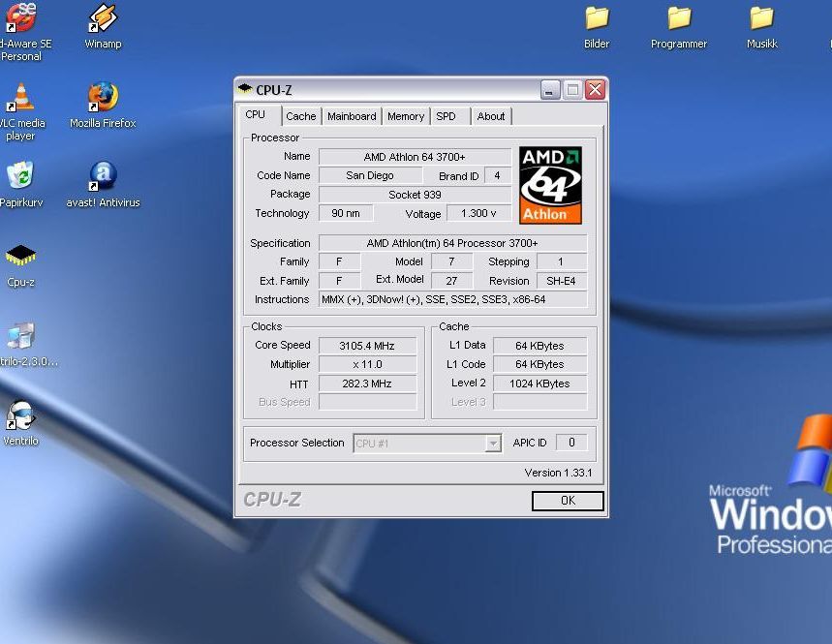Switch to the Cache tab
This screenshot has height=644, width=832.
pyautogui.click(x=301, y=116)
